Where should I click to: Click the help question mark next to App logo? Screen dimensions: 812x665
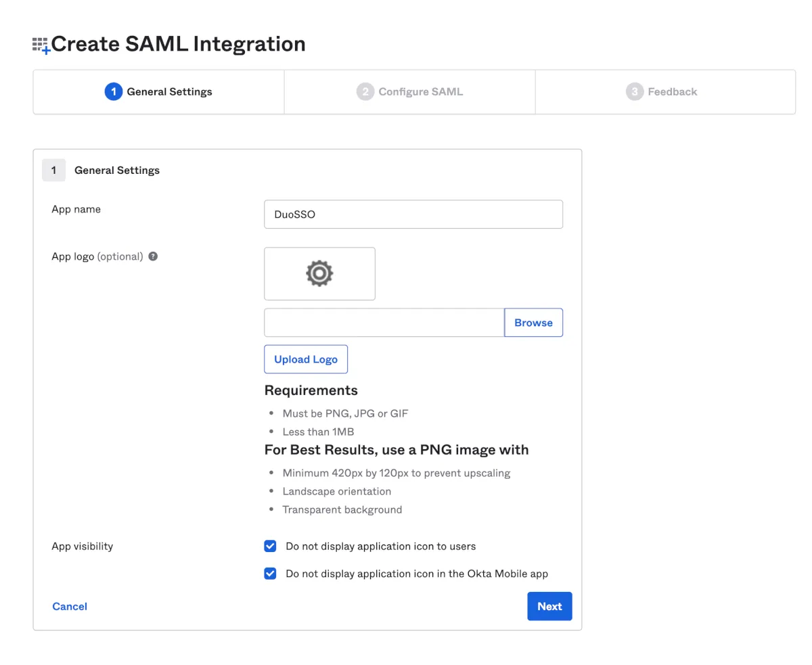click(153, 256)
